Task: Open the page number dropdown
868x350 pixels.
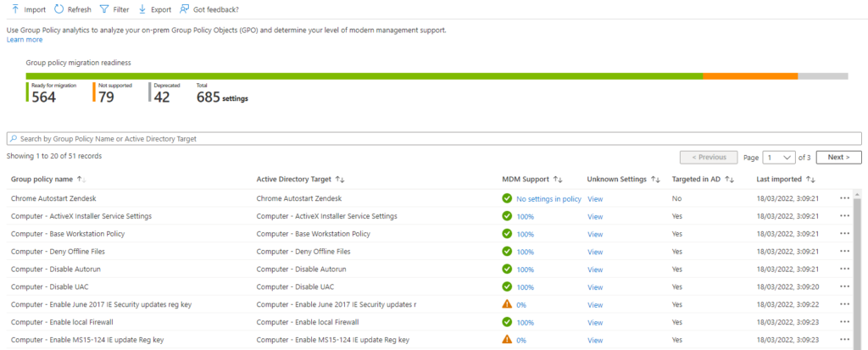Action: [x=779, y=158]
